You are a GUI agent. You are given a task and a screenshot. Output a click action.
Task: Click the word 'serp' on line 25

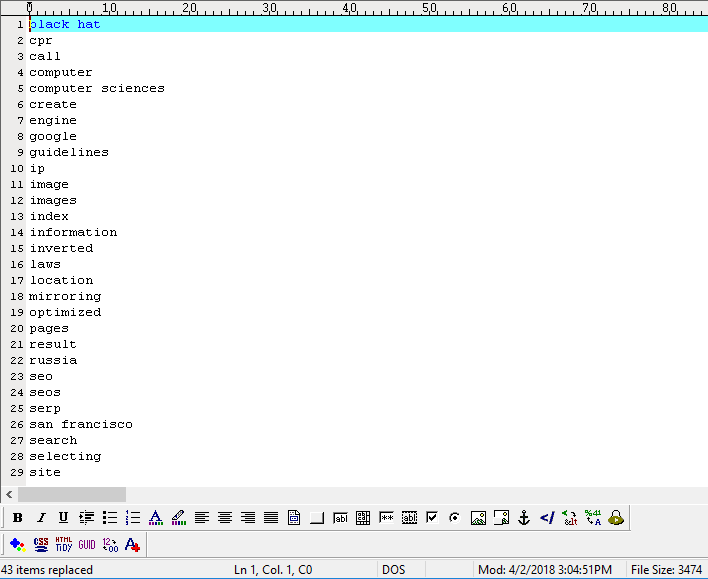coord(45,408)
